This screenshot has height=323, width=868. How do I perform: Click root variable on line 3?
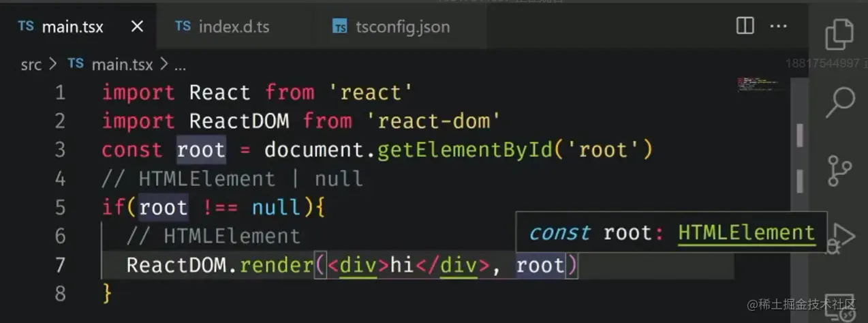201,150
